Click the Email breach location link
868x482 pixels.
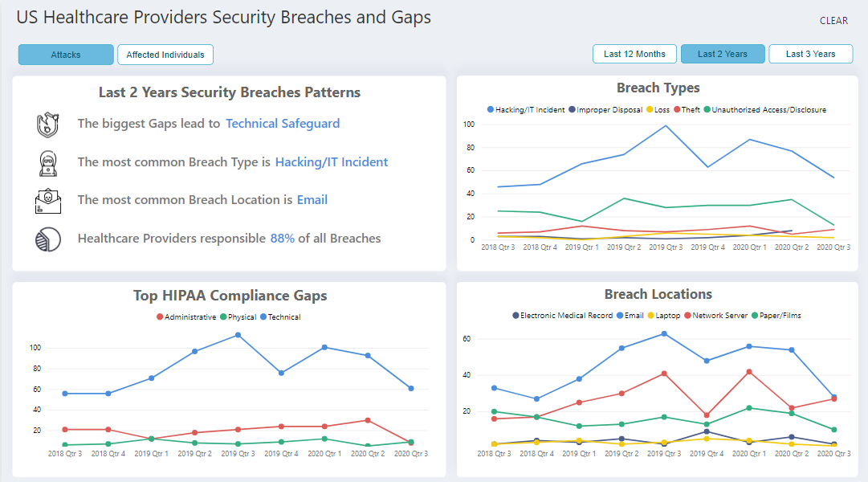point(312,200)
